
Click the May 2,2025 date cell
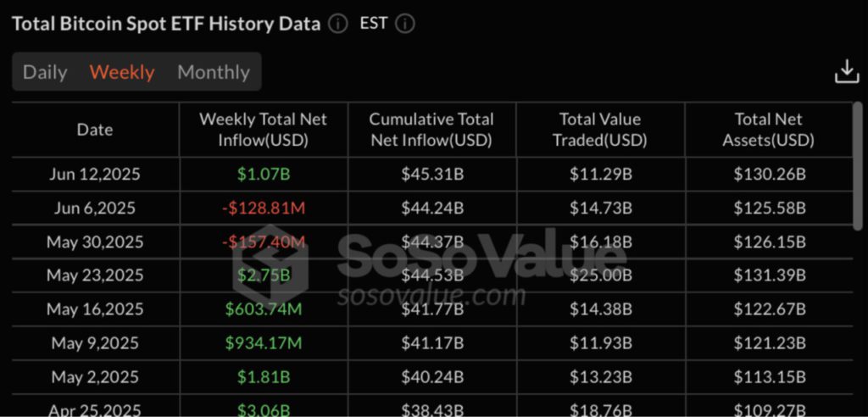(95, 376)
